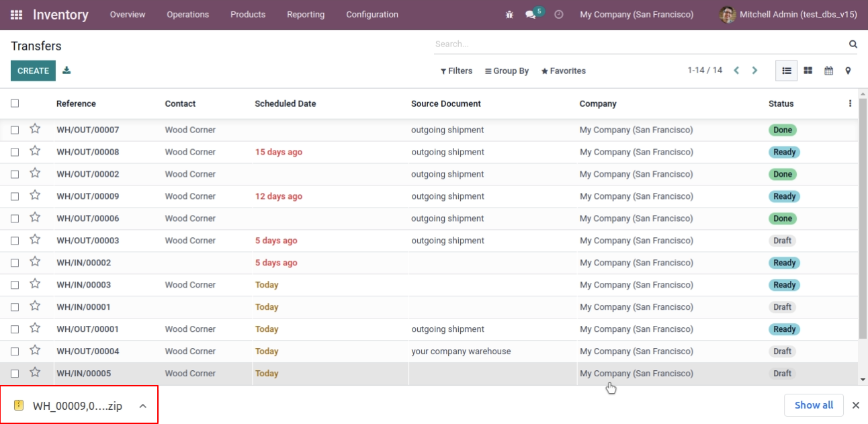The height and width of the screenshot is (424, 868).
Task: Tick the select-all header checkbox
Action: [15, 103]
